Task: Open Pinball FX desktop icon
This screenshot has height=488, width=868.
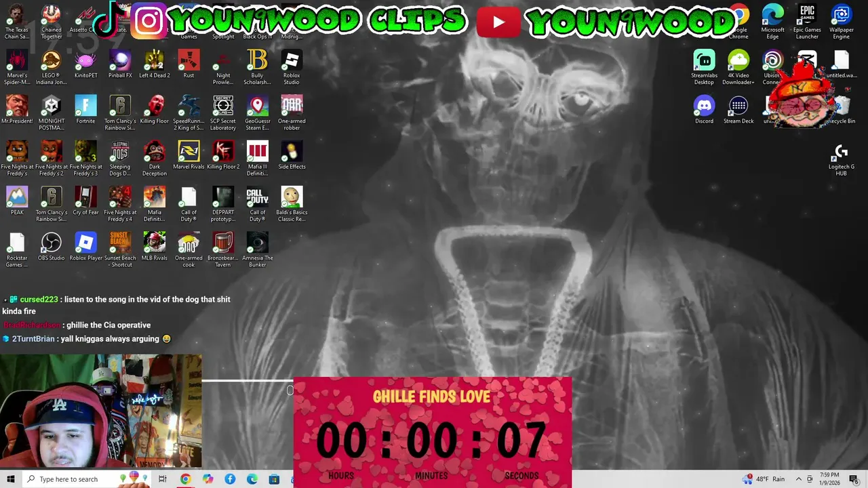Action: (120, 64)
